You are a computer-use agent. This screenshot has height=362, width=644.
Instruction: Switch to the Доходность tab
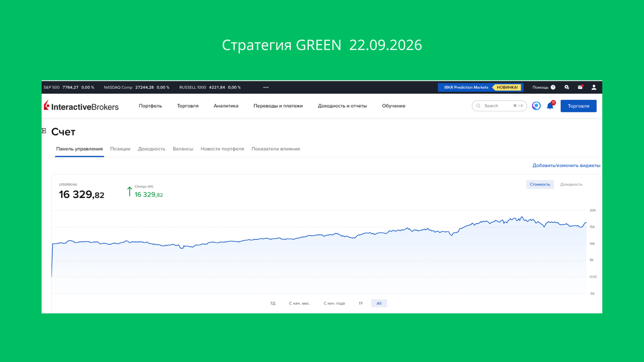(x=152, y=149)
